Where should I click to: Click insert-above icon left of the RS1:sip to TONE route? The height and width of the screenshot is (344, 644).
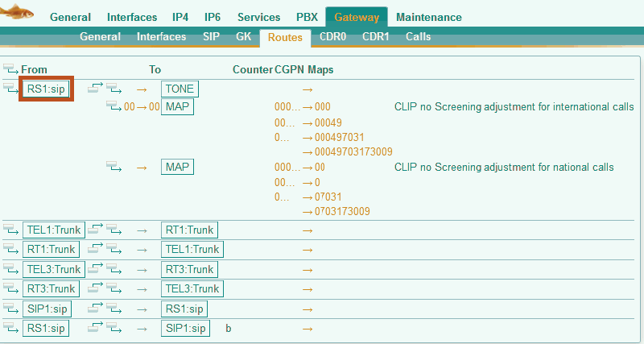(x=10, y=89)
